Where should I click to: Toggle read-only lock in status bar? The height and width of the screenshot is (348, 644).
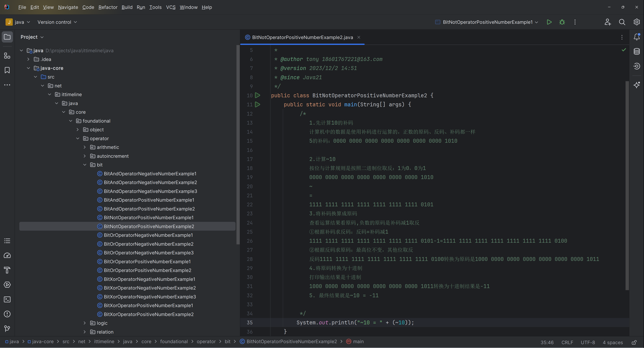point(634,342)
